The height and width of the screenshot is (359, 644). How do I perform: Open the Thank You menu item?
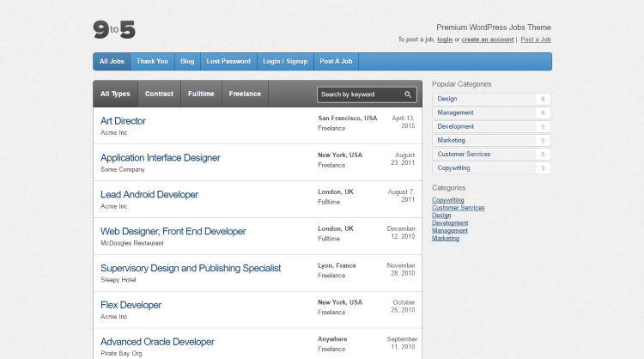[152, 62]
